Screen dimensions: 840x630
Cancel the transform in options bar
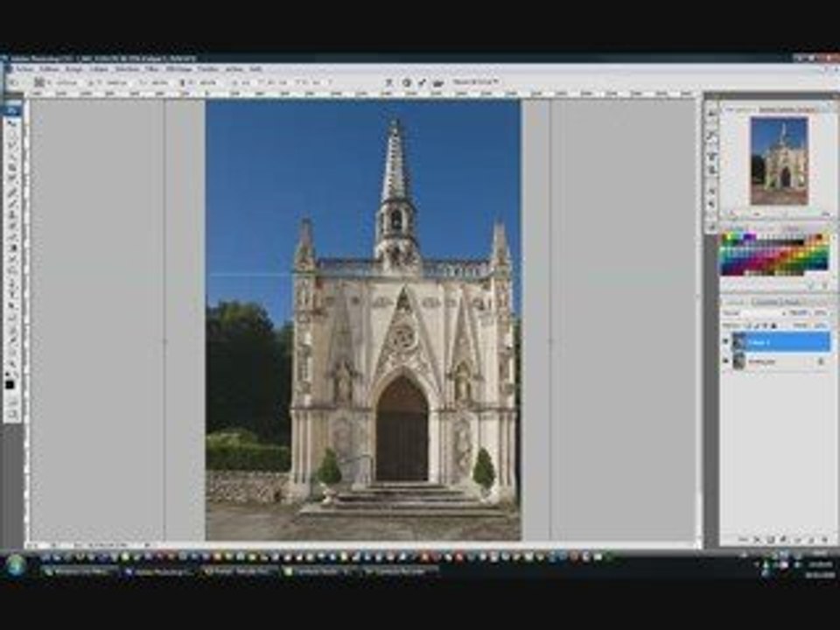pos(407,82)
